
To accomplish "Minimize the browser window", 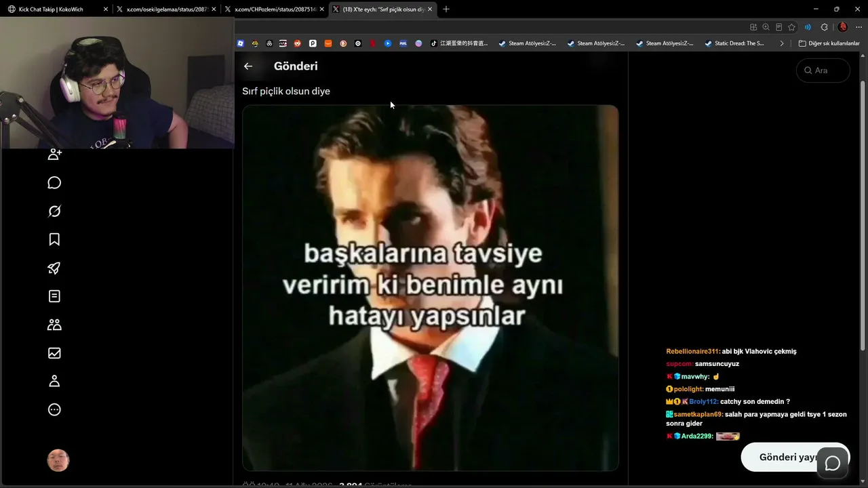I will click(815, 9).
